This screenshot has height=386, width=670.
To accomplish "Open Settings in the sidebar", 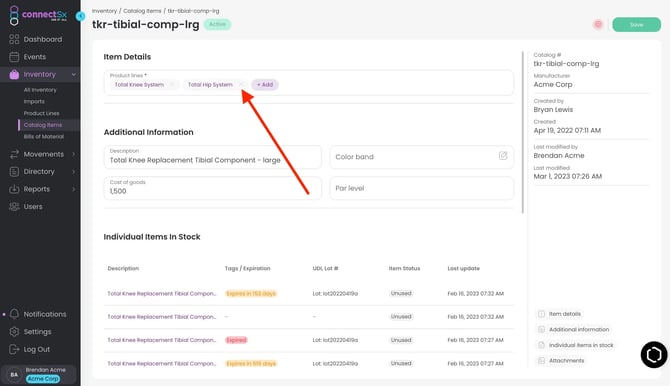I will (x=37, y=332).
